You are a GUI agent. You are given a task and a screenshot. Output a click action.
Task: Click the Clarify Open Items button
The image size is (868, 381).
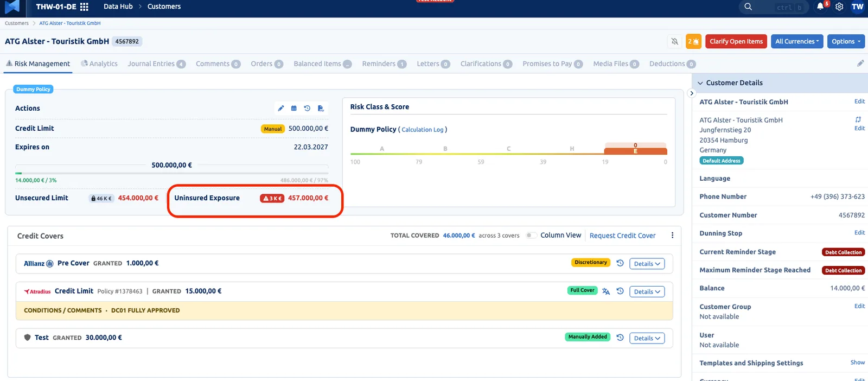[x=736, y=41]
